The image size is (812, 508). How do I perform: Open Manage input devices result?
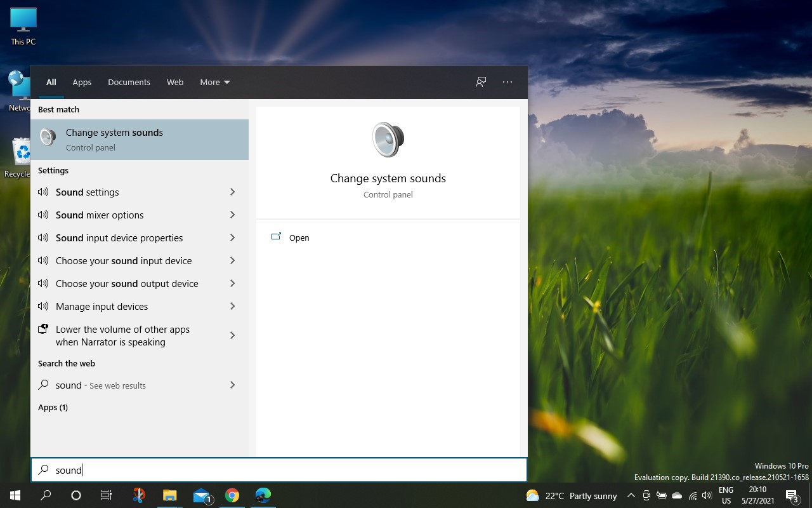pos(140,306)
